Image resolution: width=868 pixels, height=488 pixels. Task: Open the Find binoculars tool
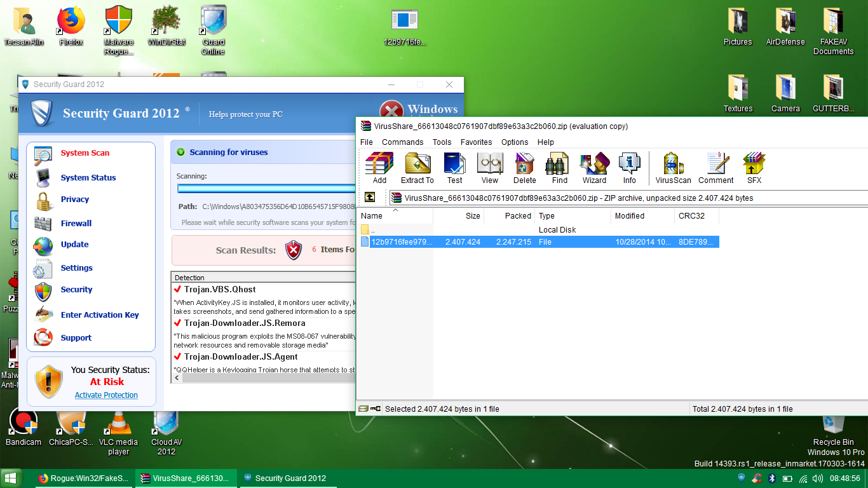click(559, 168)
